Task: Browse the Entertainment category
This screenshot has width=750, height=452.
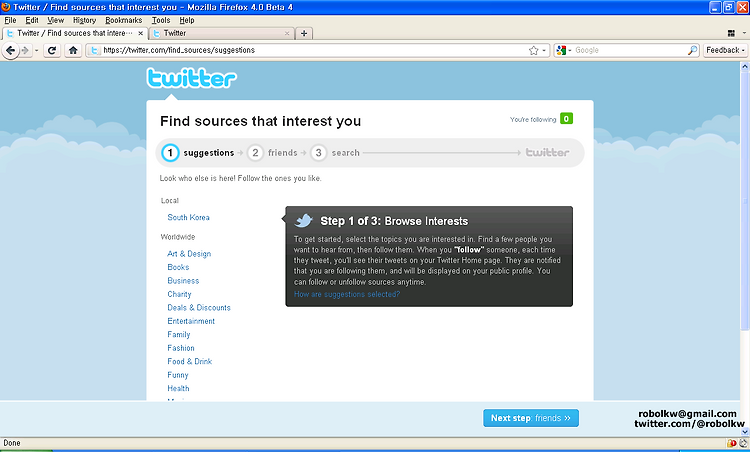Action: pyautogui.click(x=191, y=321)
